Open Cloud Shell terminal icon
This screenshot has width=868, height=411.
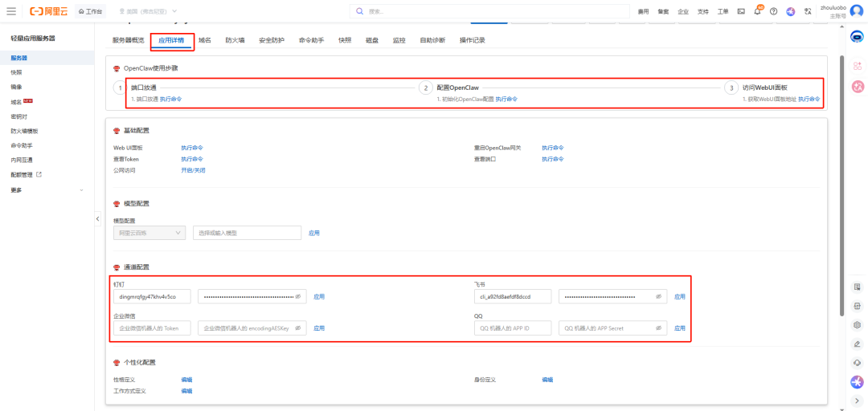click(741, 11)
